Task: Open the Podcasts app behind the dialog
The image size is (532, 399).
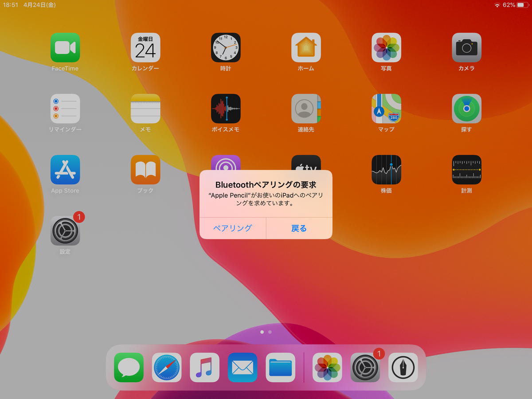Action: pos(226,162)
